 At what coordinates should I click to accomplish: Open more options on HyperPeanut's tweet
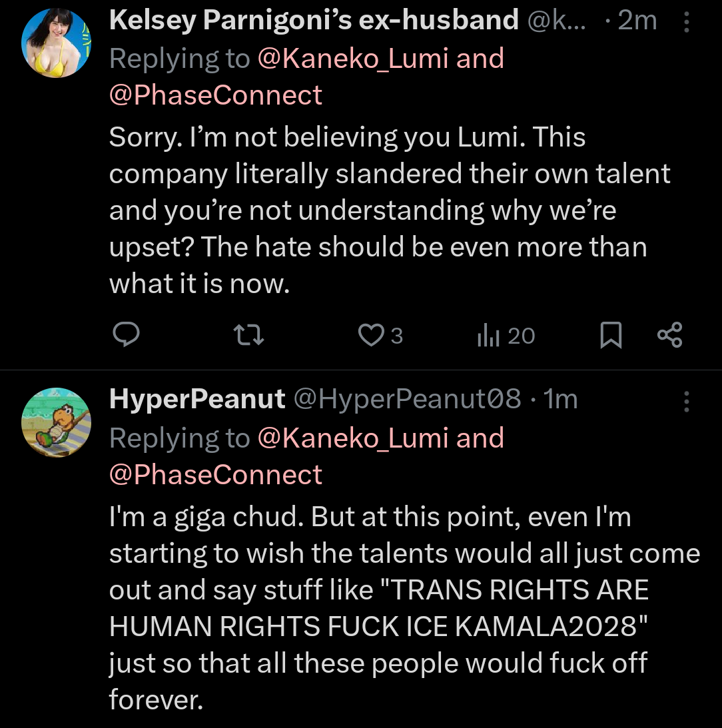pos(687,401)
